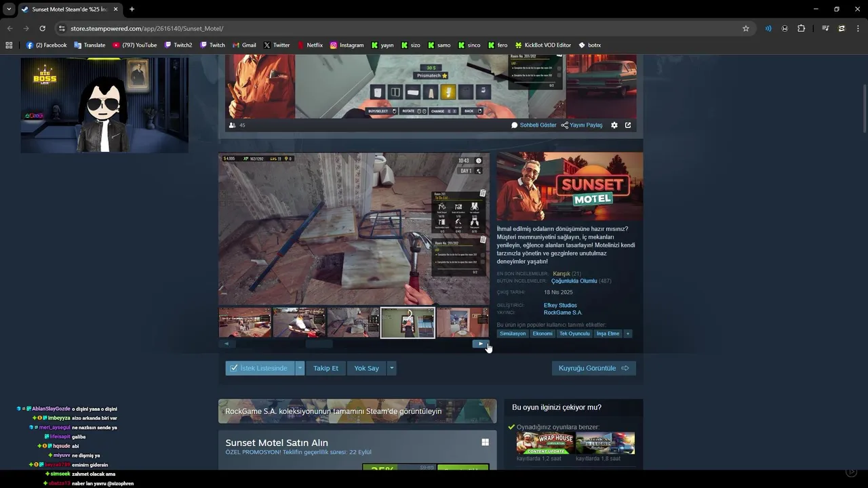Image resolution: width=868 pixels, height=488 pixels.
Task: Open the Twitch2 bookmark
Action: tap(178, 45)
